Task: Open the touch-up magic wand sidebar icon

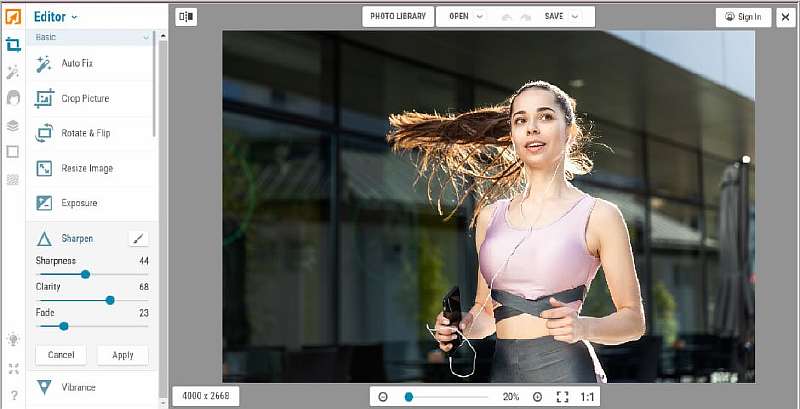Action: click(x=13, y=72)
